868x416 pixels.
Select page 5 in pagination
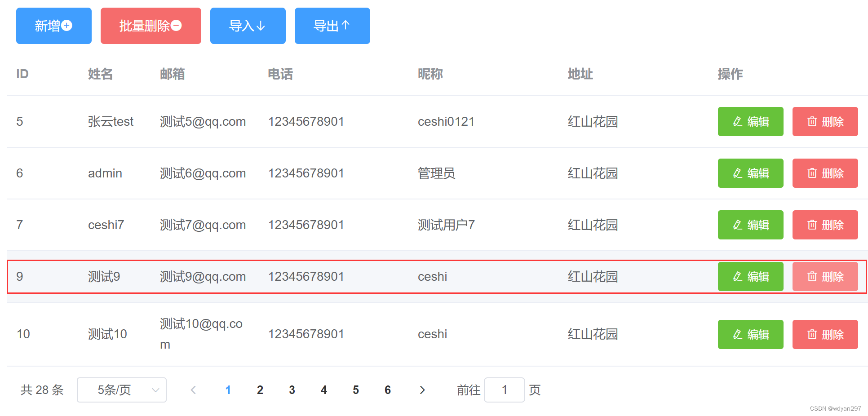(x=356, y=390)
